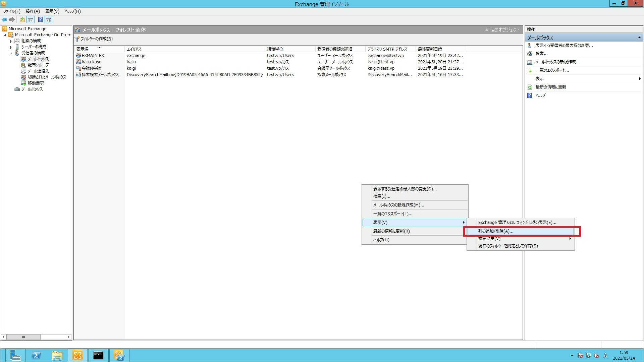644x362 pixels.
Task: Open the 切断されたメールボックス node
Action: [47, 77]
